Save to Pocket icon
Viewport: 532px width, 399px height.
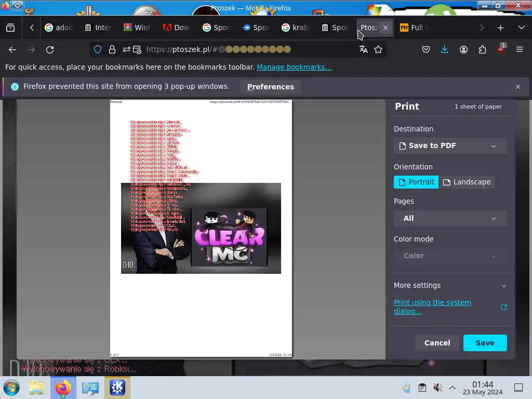426,49
